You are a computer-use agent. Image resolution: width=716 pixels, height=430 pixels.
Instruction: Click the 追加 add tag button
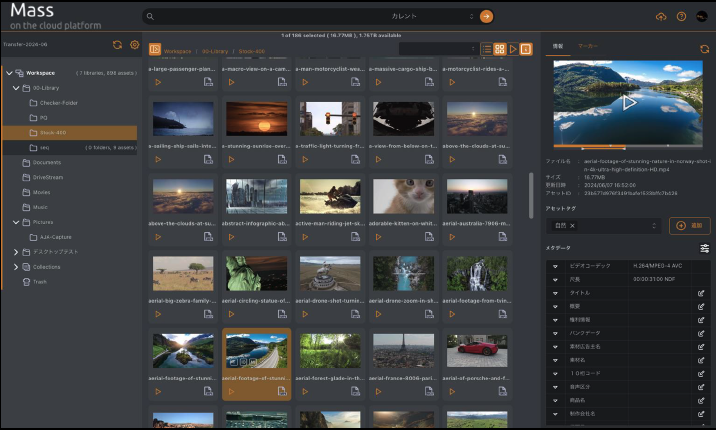coord(689,226)
